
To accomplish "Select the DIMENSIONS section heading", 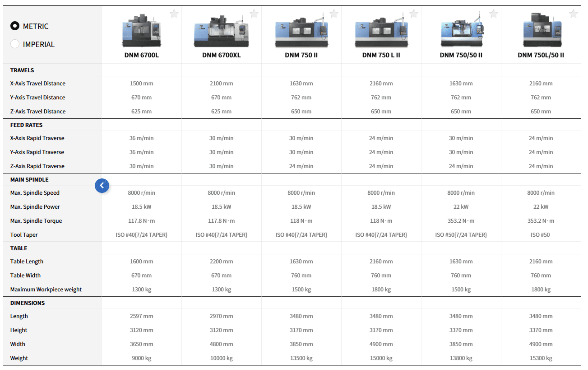I will point(28,303).
